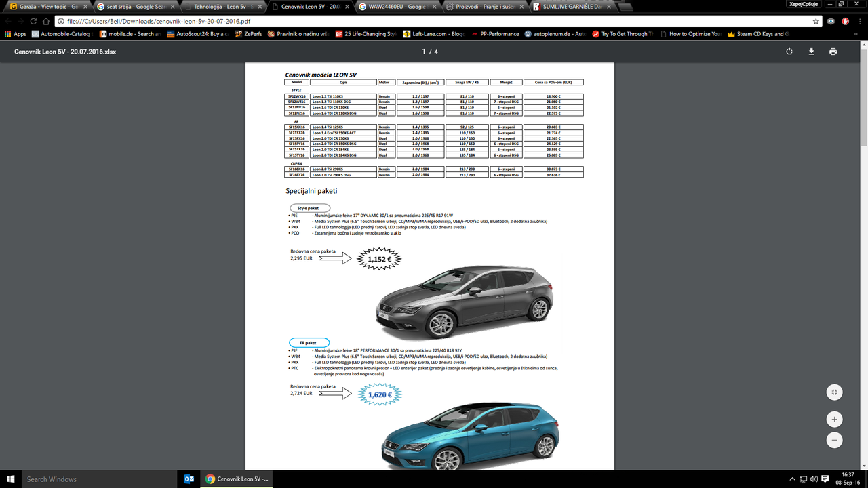This screenshot has width=868, height=488.
Task: Click the Style paket label
Action: (x=309, y=208)
